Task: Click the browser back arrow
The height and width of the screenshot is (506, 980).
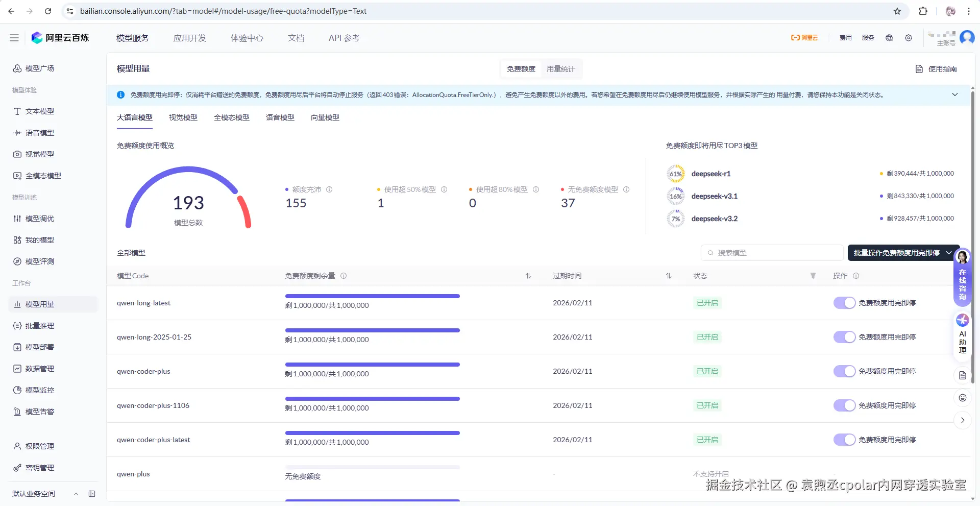Action: point(11,11)
